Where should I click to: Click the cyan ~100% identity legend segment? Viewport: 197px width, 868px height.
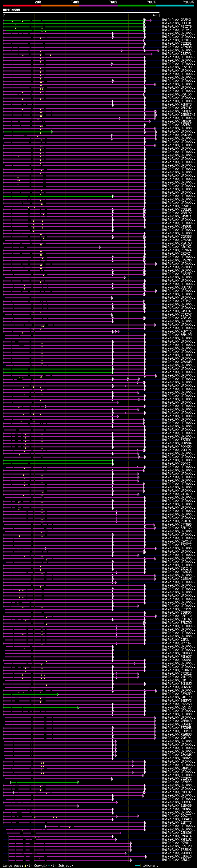coord(175,6)
